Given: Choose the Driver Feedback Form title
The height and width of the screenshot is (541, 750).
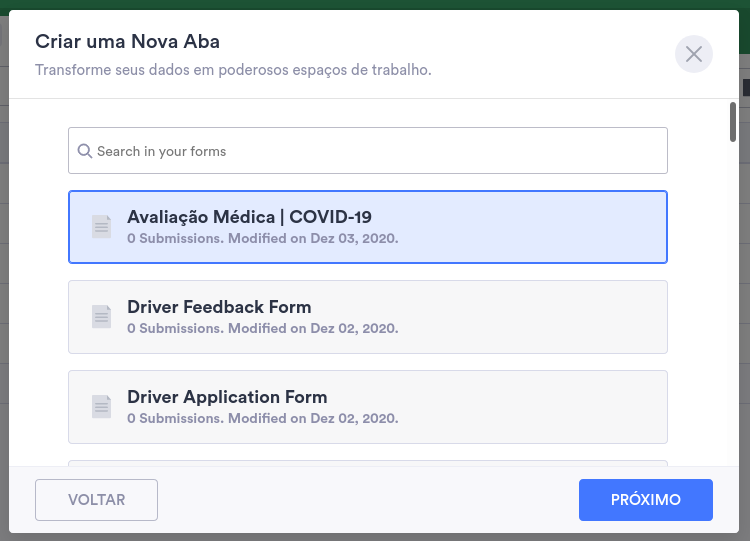Looking at the screenshot, I should point(219,307).
